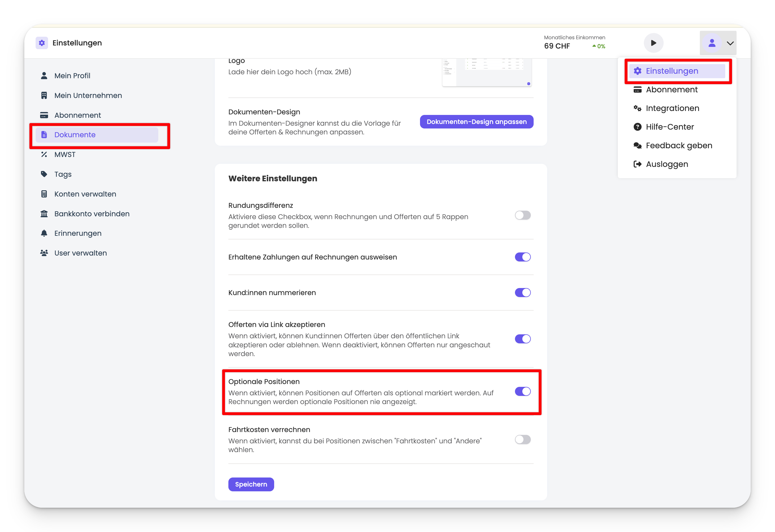Collapse the user menu chevron
The image size is (775, 532).
click(x=730, y=43)
